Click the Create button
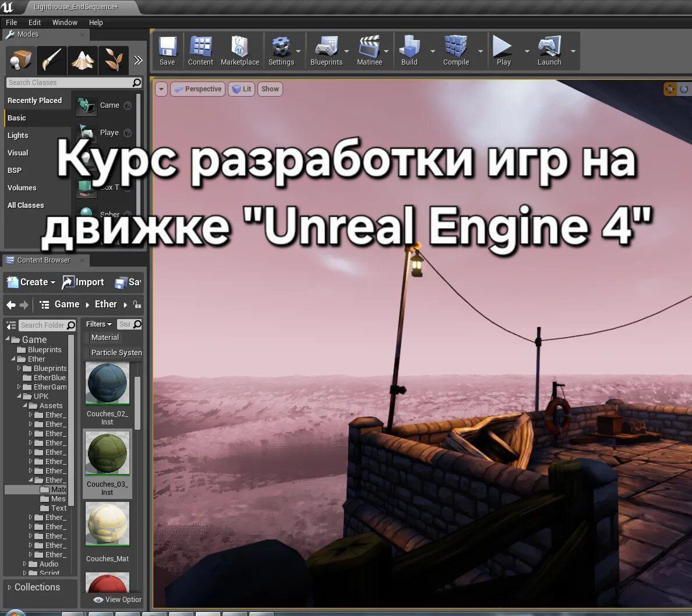Image resolution: width=692 pixels, height=616 pixels. pos(32,282)
